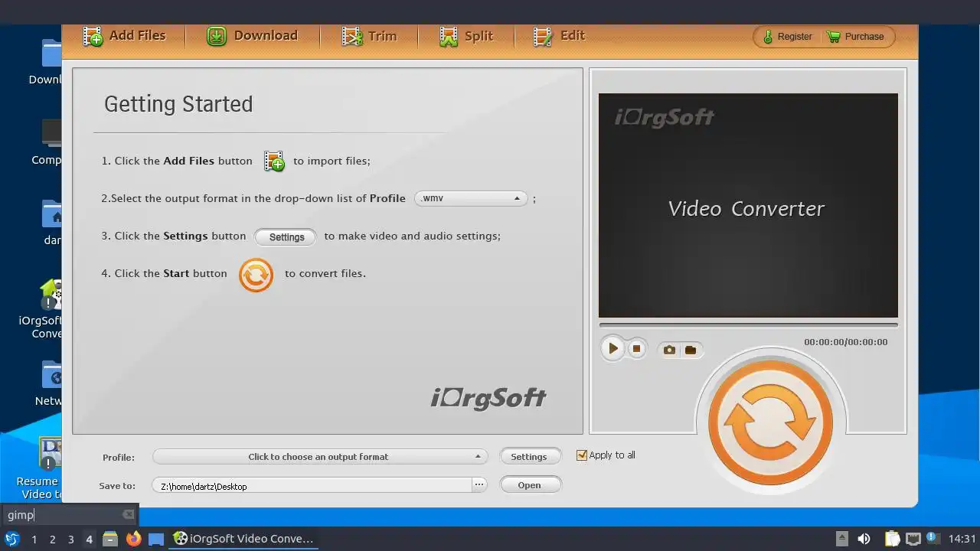Click the Register button
The image size is (980, 551).
click(x=786, y=37)
